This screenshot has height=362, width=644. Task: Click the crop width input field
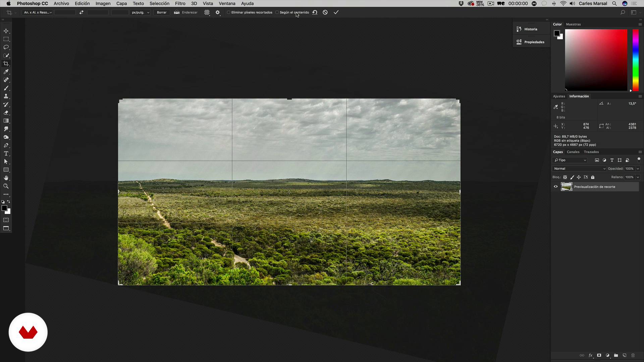[65, 12]
